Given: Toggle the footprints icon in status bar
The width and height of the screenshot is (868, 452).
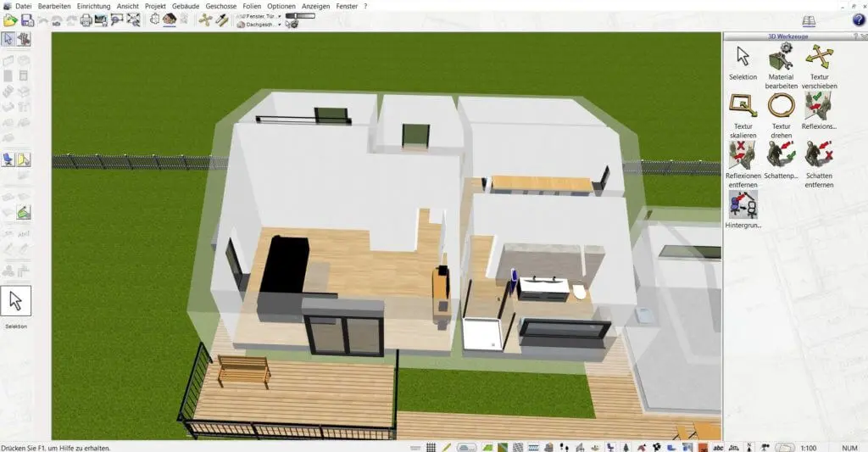Looking at the screenshot, I should coord(564,447).
